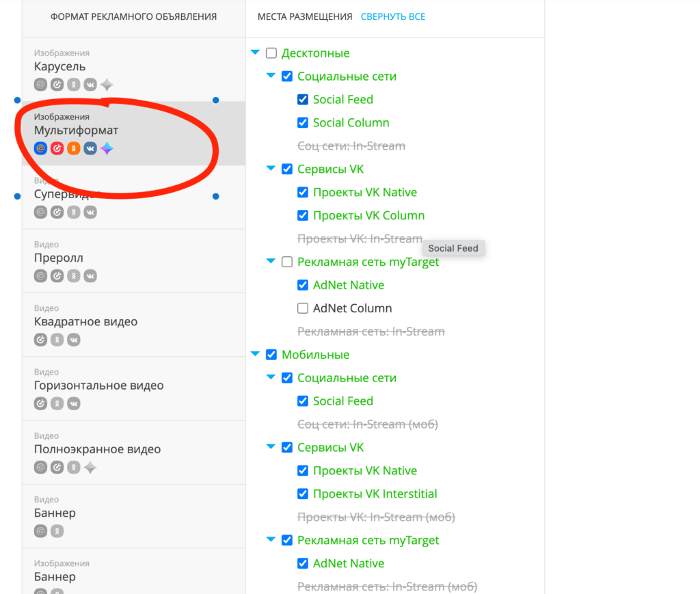Uncheck the Social Column checkbox
The image size is (700, 594).
pyautogui.click(x=303, y=123)
